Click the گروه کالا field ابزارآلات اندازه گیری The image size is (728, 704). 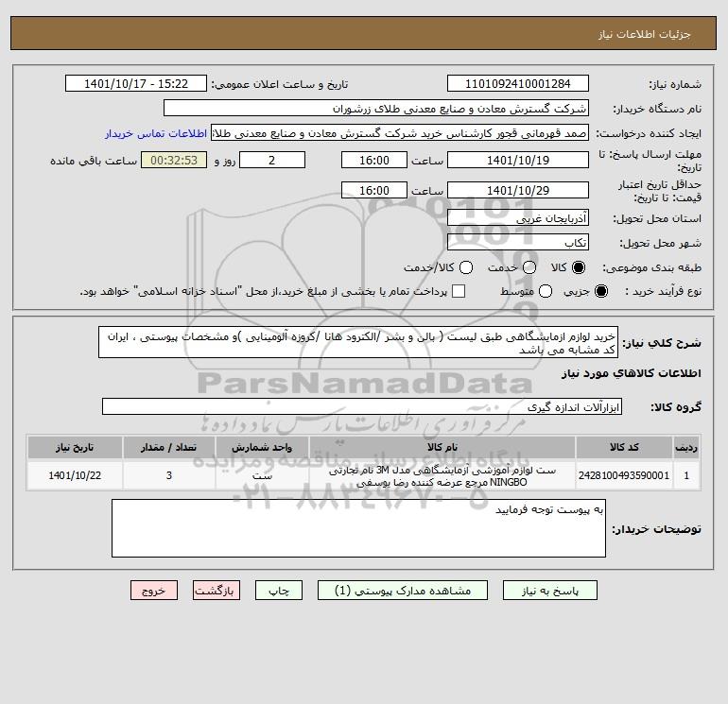tap(362, 407)
